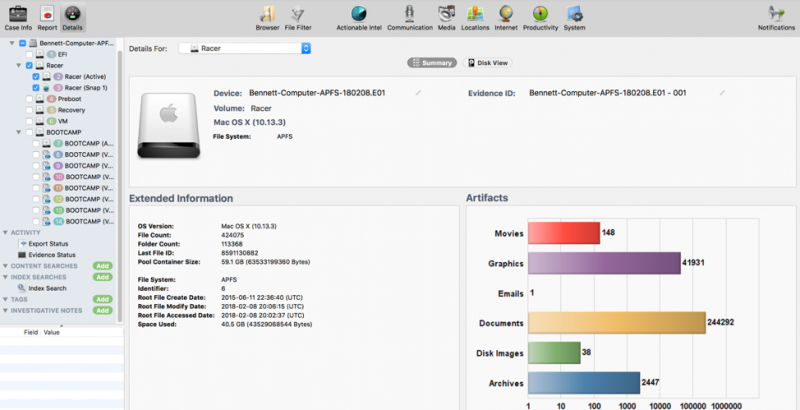This screenshot has width=800, height=410.
Task: Select the Summary tab
Action: [x=433, y=63]
